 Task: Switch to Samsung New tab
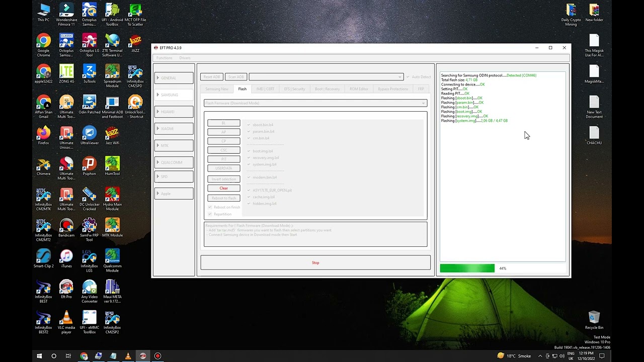point(217,89)
